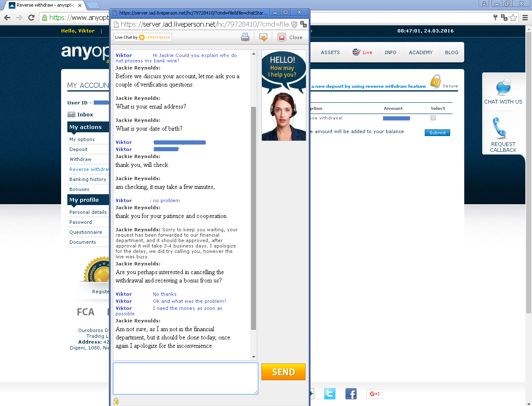The image size is (532, 406).
Task: Click the Chat With Us bubble icon
Action: pyautogui.click(x=503, y=87)
